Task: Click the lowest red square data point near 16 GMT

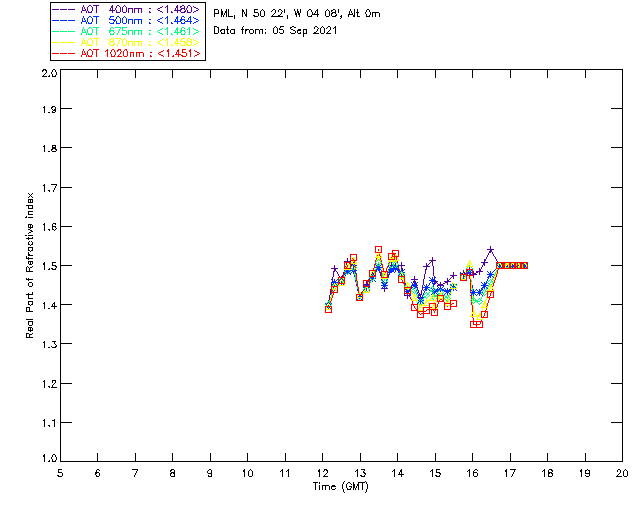Action: click(476, 324)
